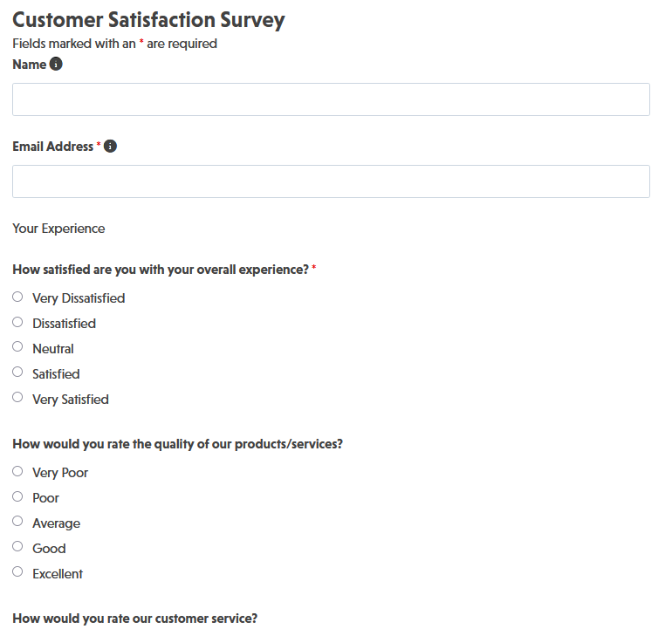Click the Name field label

pyautogui.click(x=29, y=65)
